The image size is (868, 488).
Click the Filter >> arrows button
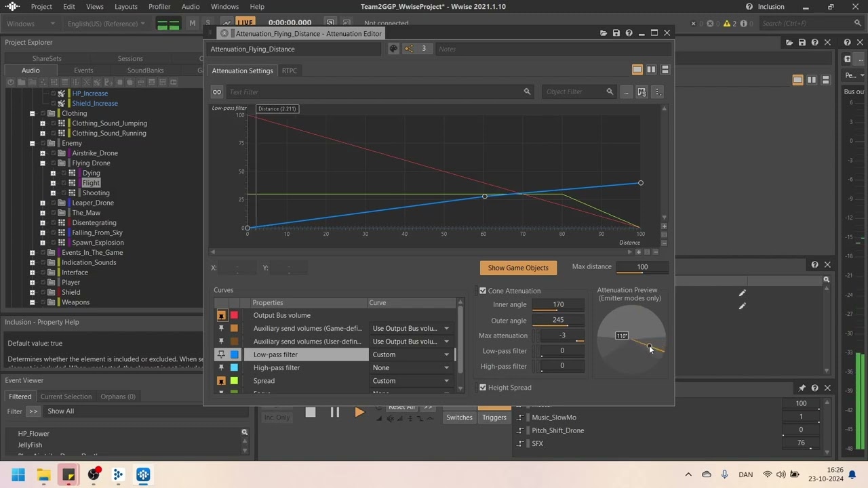tap(33, 411)
